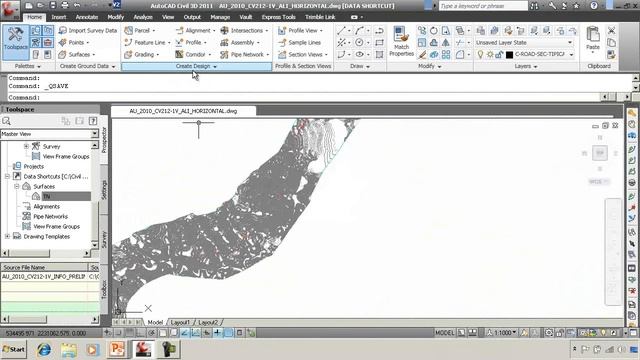Toggle current layer on/off lightbulb
Image resolution: width=640 pixels, height=360 pixels.
480,54
